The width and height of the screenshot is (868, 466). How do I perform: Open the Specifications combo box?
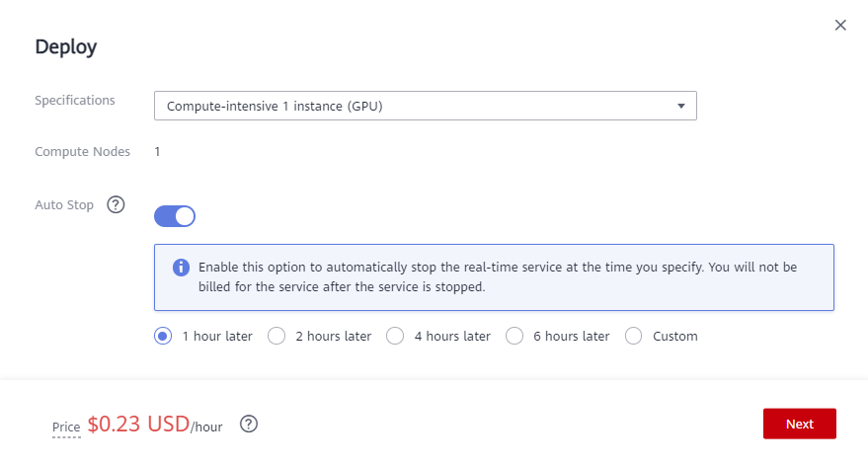tap(415, 106)
